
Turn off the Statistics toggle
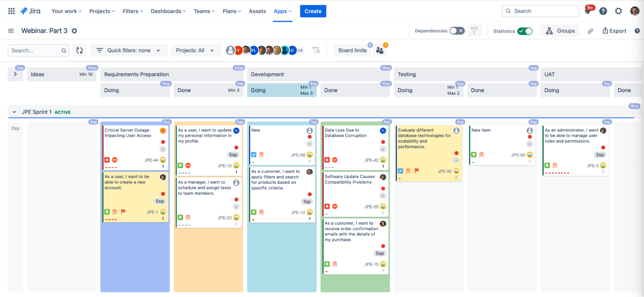click(x=524, y=31)
